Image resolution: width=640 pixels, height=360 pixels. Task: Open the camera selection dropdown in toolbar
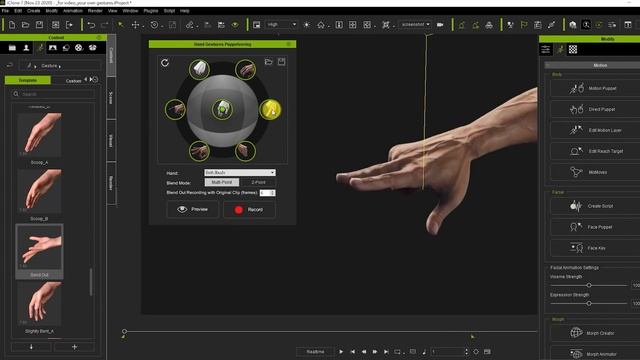415,24
